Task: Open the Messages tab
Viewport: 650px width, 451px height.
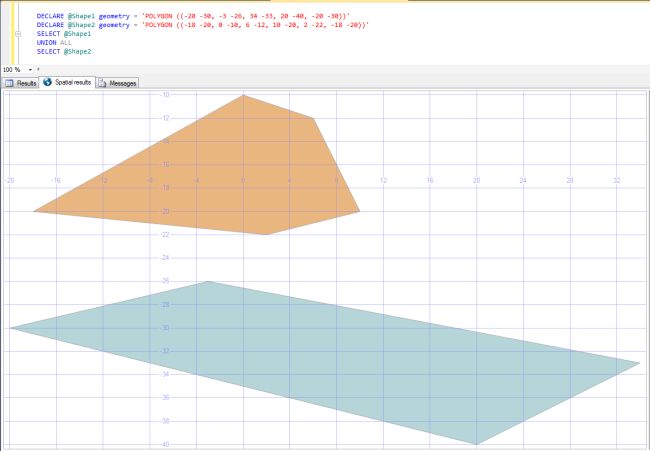Action: [x=117, y=83]
